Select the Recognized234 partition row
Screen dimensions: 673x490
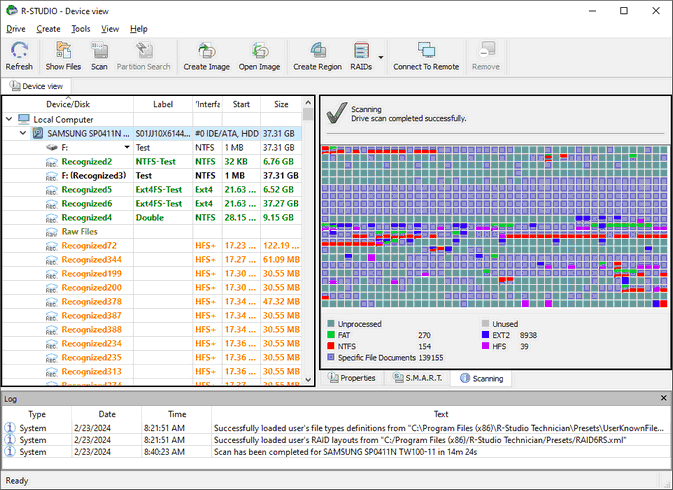point(152,344)
